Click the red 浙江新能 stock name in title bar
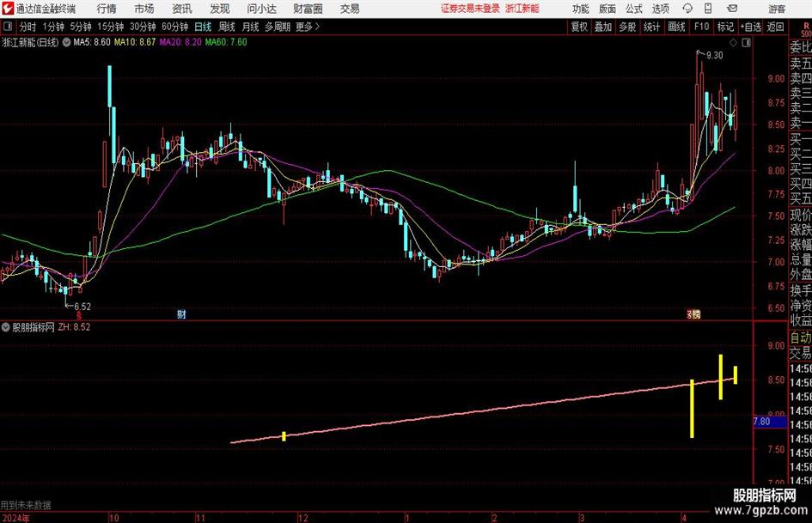This screenshot has width=812, height=523. coord(522,9)
